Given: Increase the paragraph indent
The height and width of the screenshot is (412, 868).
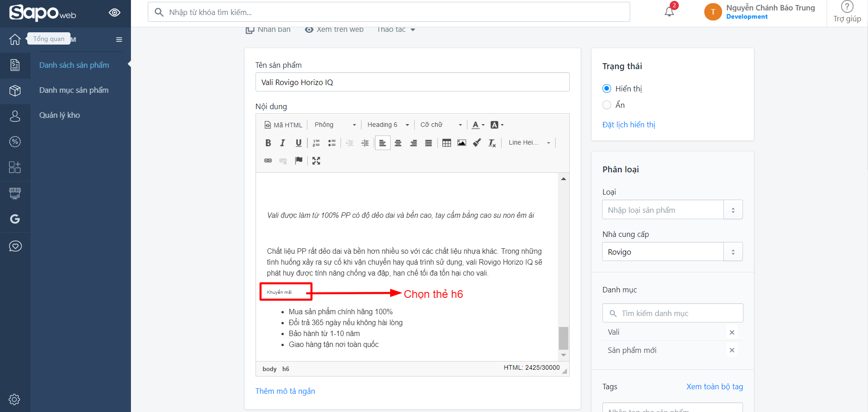Looking at the screenshot, I should pyautogui.click(x=365, y=143).
